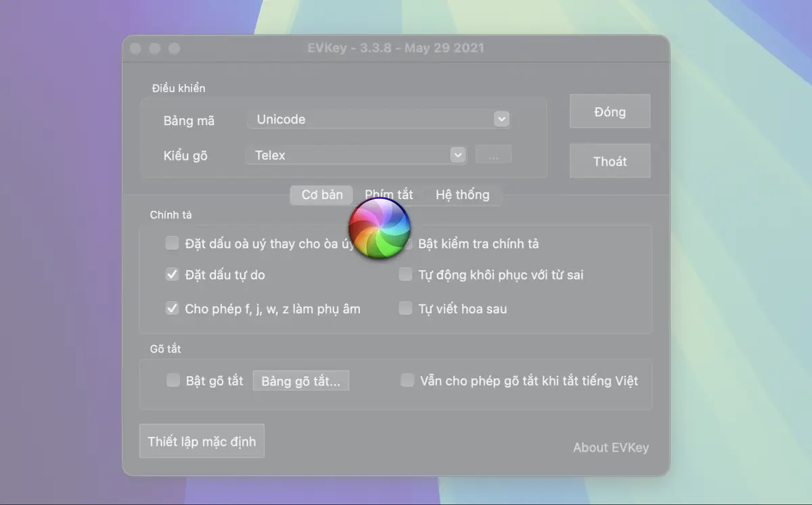Click the Thiết lập mặc định button
Image resolution: width=812 pixels, height=505 pixels.
201,441
